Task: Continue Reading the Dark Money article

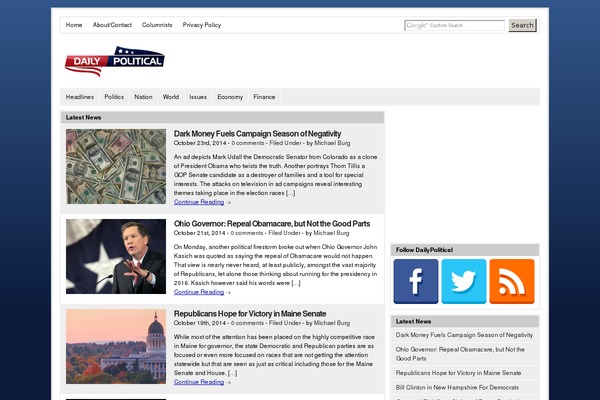Action: (x=199, y=202)
